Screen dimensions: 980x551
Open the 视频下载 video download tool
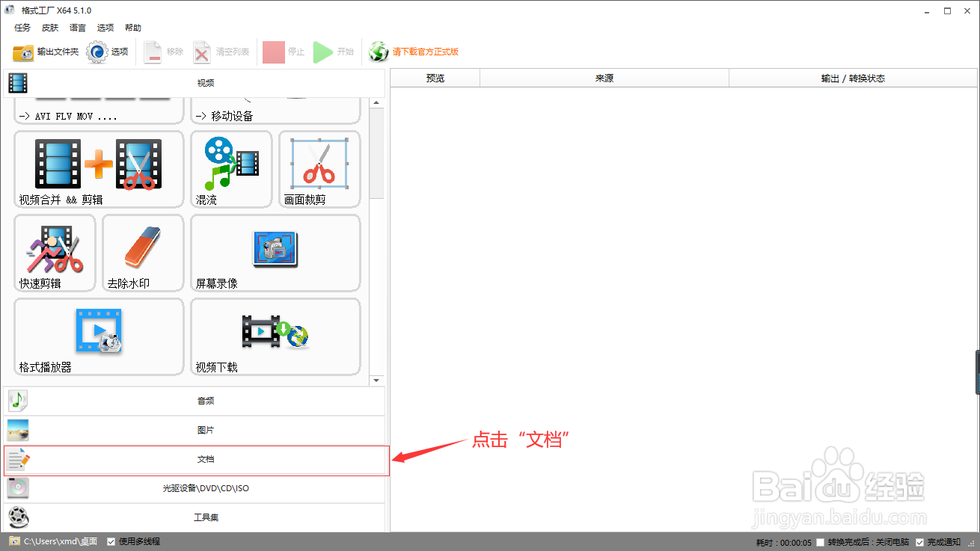tap(275, 336)
